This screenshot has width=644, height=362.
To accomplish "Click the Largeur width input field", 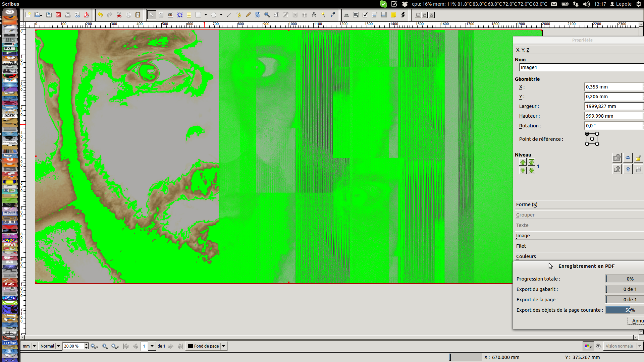I will tap(613, 106).
